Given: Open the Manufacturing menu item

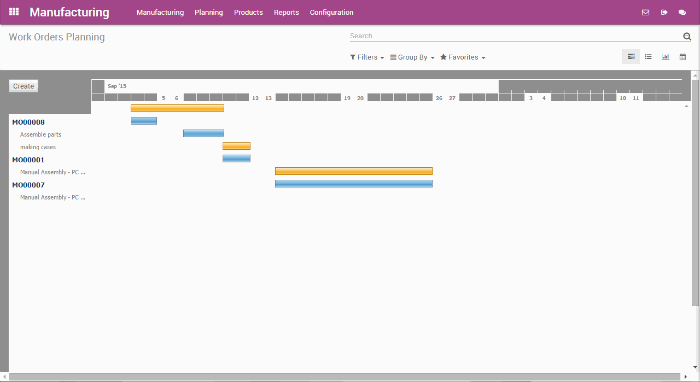Looking at the screenshot, I should [x=160, y=12].
